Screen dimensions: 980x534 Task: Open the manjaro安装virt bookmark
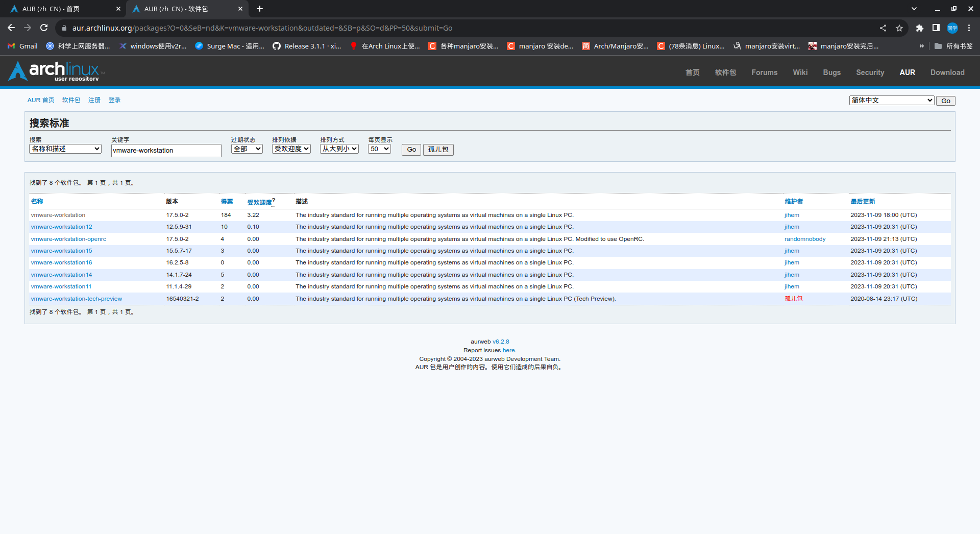pos(767,46)
